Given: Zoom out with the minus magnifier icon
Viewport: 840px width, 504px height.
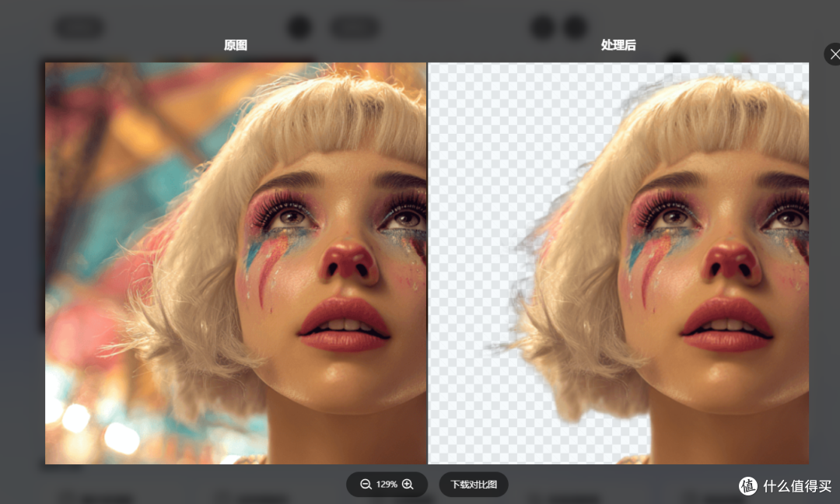Looking at the screenshot, I should tap(366, 485).
